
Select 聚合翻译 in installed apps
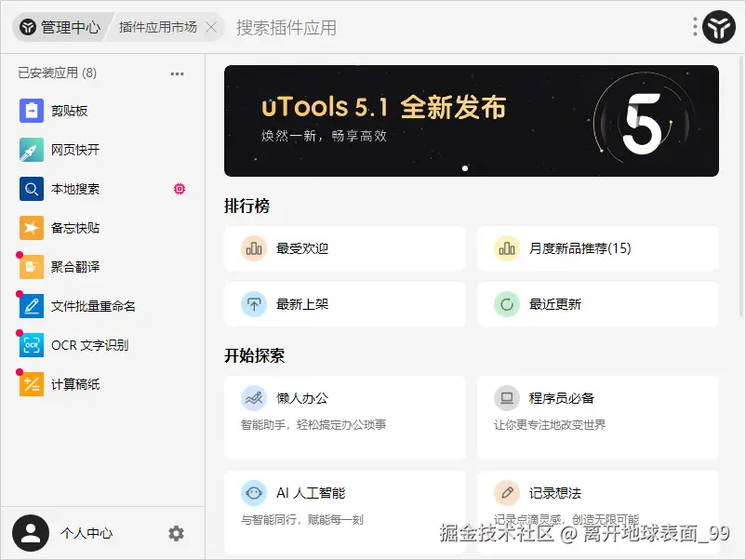102,267
